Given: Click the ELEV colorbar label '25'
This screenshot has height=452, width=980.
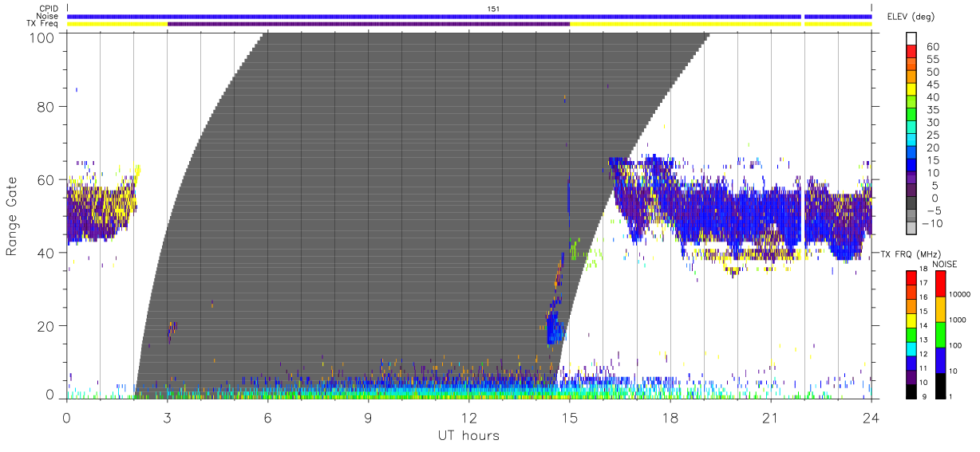Looking at the screenshot, I should click(x=932, y=136).
